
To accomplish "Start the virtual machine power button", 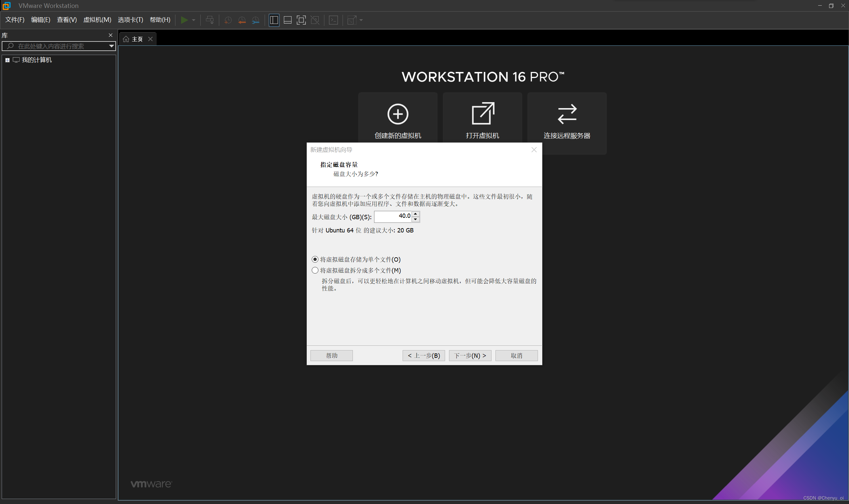I will click(x=185, y=20).
